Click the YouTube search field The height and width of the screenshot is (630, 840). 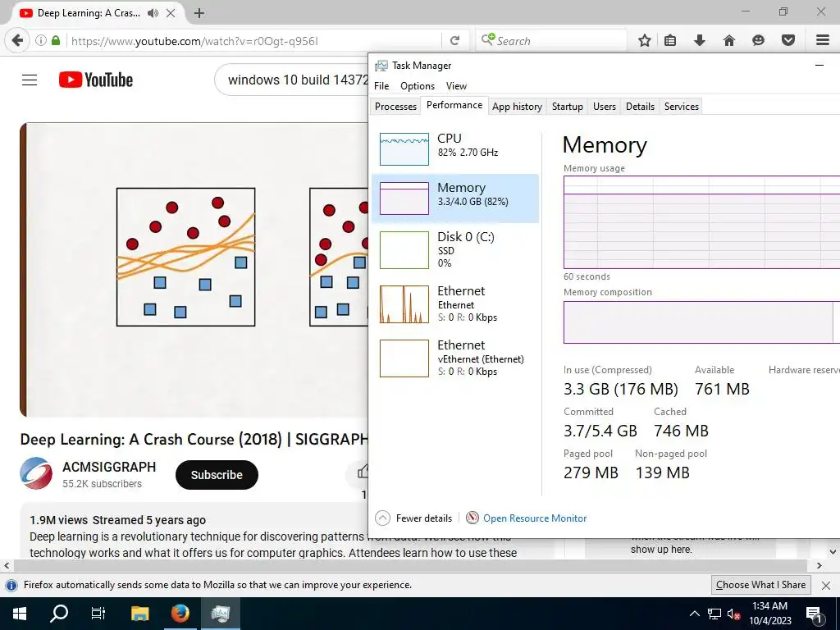coord(292,80)
